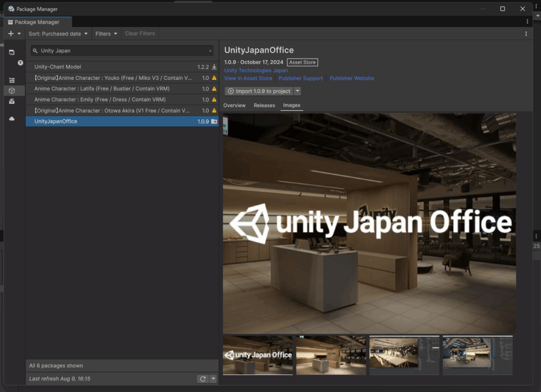Click the warning icon on the Latifa row
The height and width of the screenshot is (392, 541).
214,89
